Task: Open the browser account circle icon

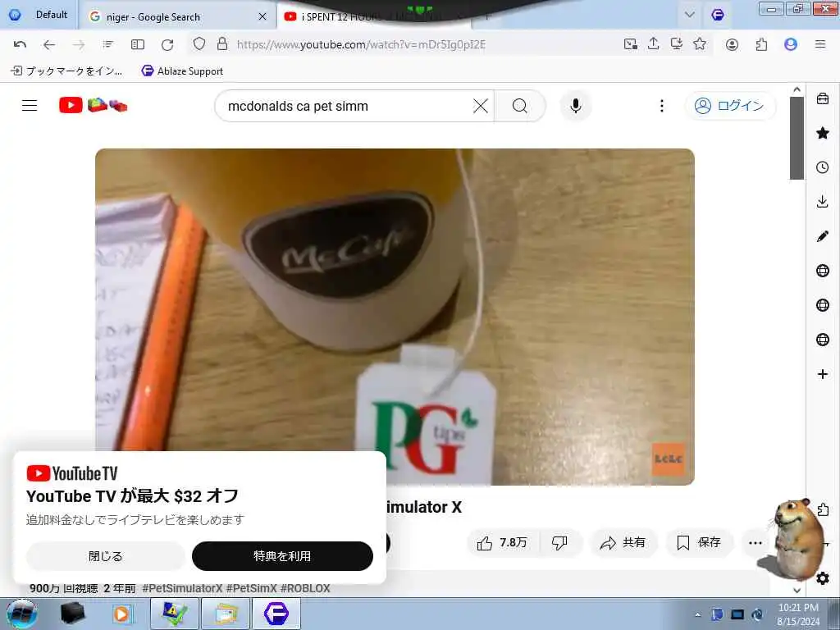Action: 733,44
